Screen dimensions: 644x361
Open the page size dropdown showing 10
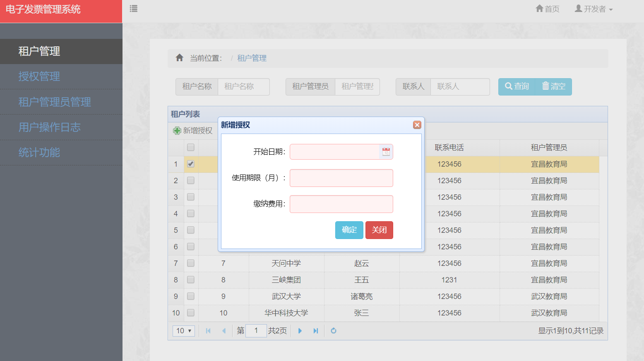click(x=184, y=331)
